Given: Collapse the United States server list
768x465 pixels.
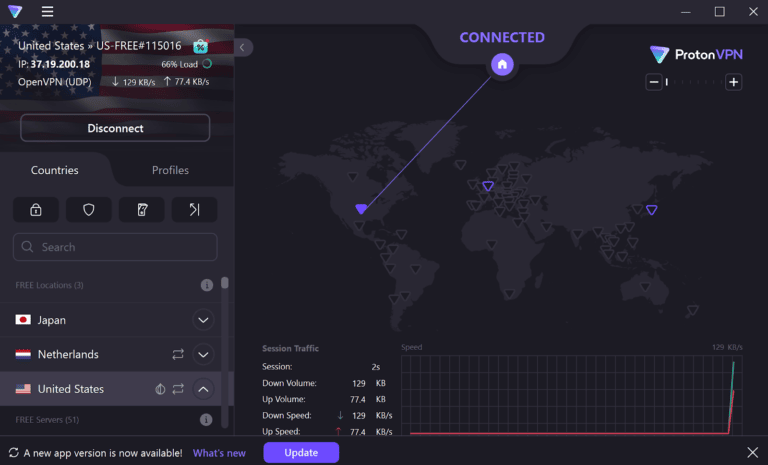Looking at the screenshot, I should 203,389.
